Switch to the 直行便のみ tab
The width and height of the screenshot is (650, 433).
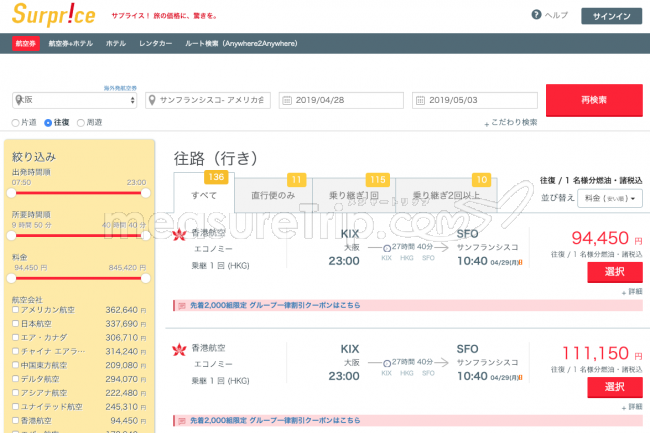(x=273, y=195)
